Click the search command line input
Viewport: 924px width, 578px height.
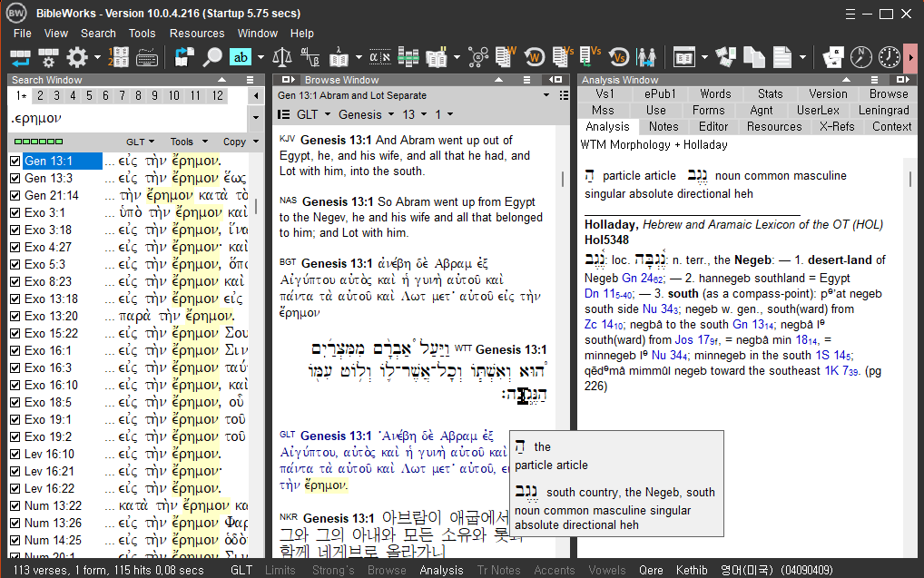coord(129,118)
